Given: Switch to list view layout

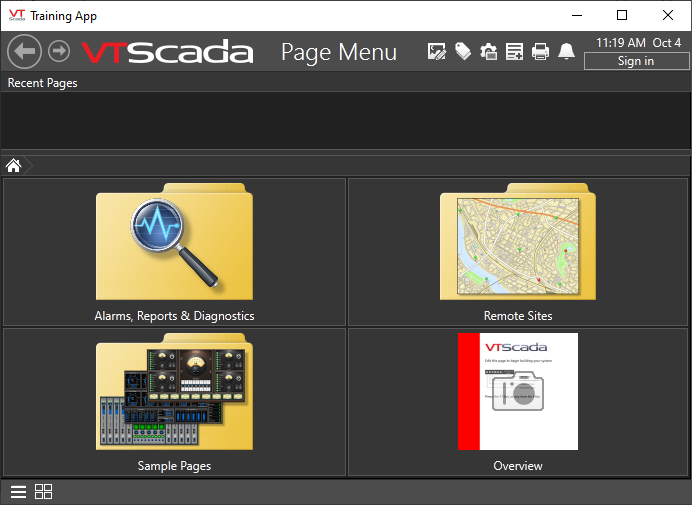Looking at the screenshot, I should [19, 491].
